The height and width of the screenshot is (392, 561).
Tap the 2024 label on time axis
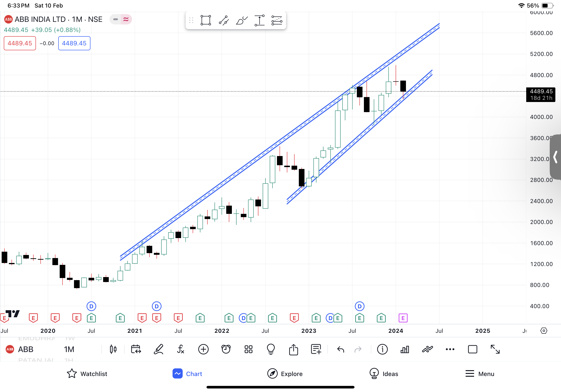coord(396,331)
